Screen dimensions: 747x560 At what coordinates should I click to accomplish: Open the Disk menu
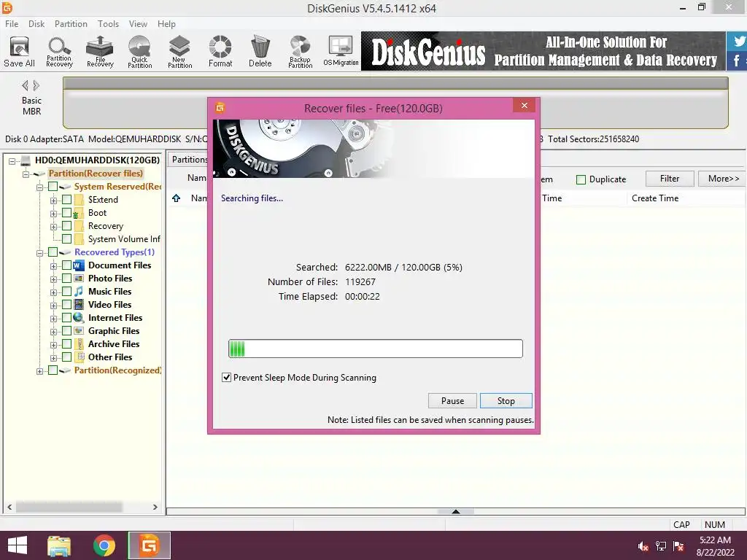(36, 24)
